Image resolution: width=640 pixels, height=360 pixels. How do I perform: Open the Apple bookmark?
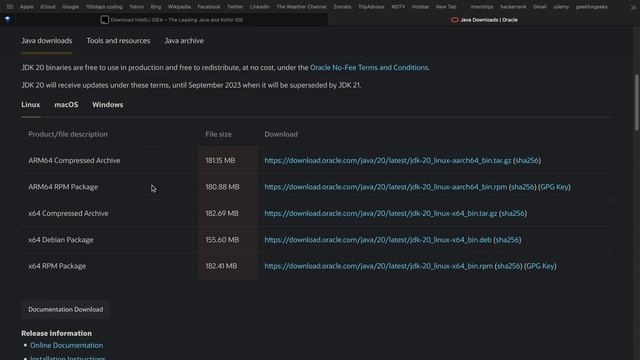click(27, 7)
